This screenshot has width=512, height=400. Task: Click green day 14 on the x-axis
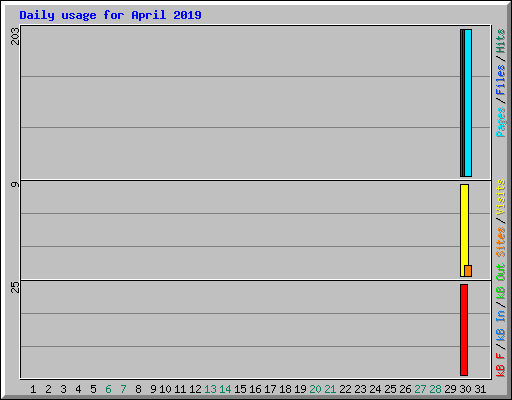pyautogui.click(x=225, y=389)
